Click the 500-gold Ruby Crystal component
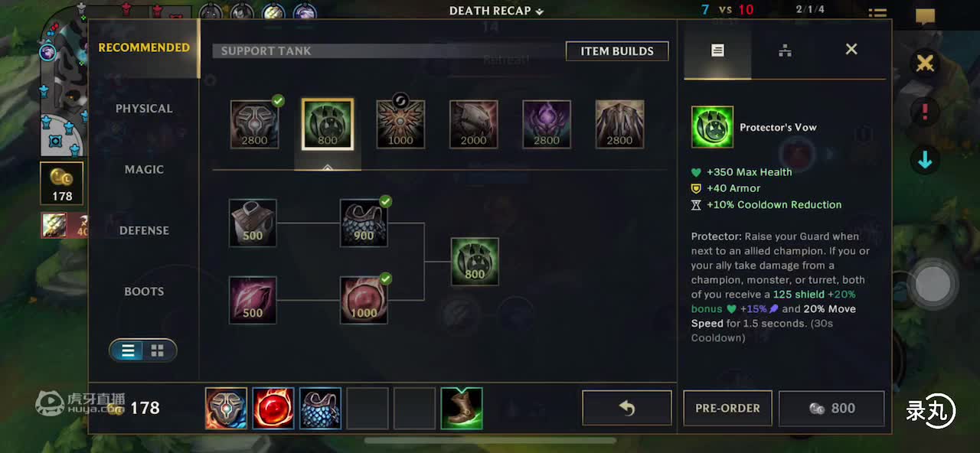980x453 pixels. (253, 300)
